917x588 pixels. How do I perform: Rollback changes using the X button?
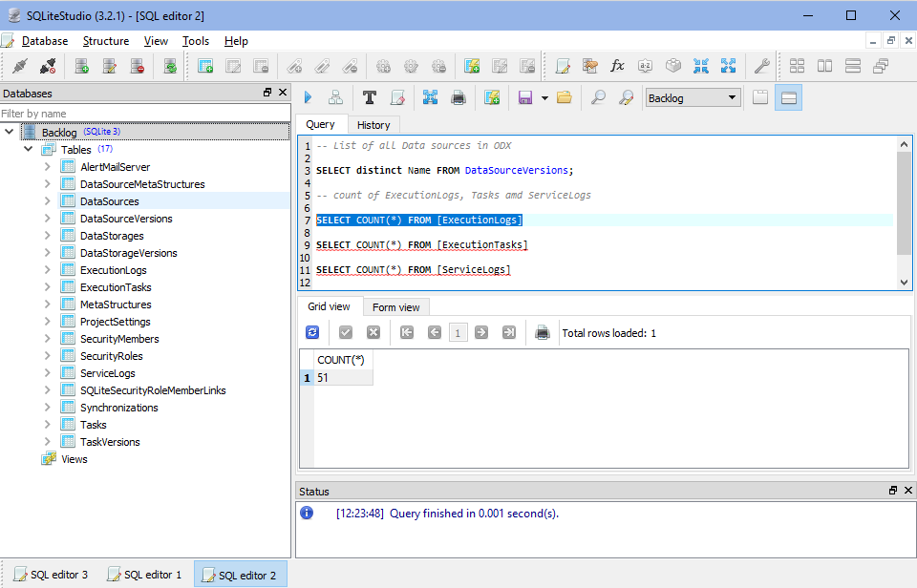point(373,332)
